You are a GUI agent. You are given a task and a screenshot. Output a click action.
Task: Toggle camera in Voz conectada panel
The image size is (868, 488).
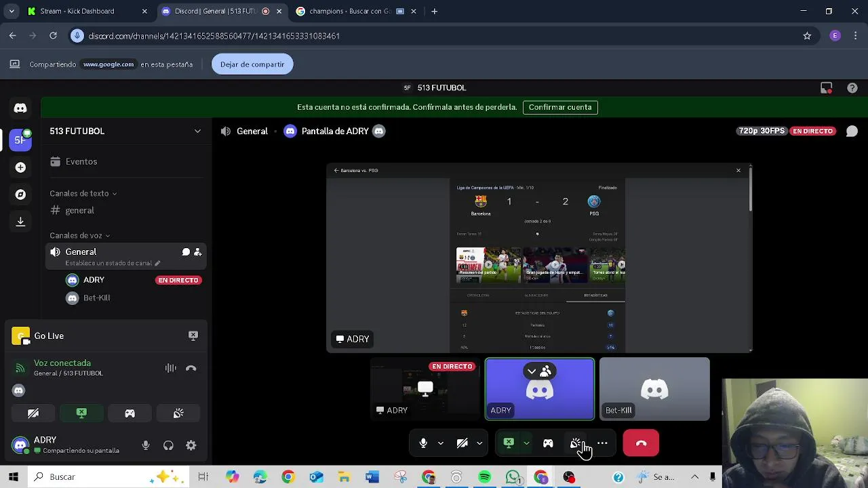click(33, 413)
